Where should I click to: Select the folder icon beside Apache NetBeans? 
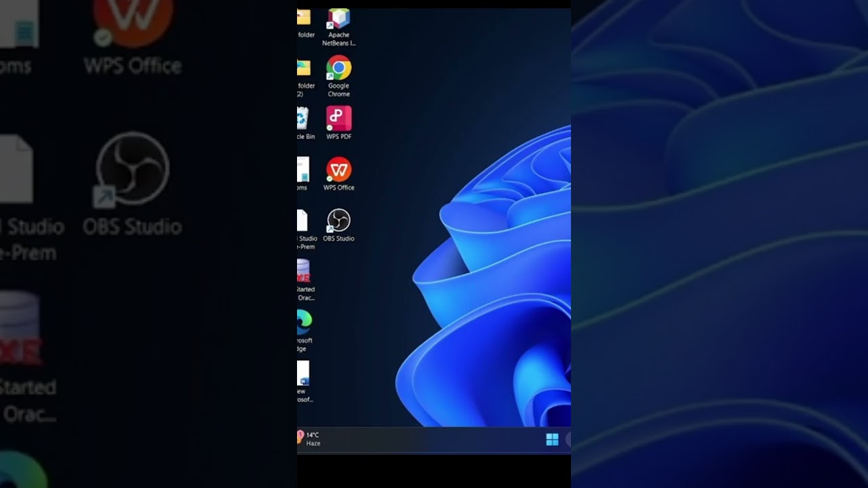[x=304, y=18]
